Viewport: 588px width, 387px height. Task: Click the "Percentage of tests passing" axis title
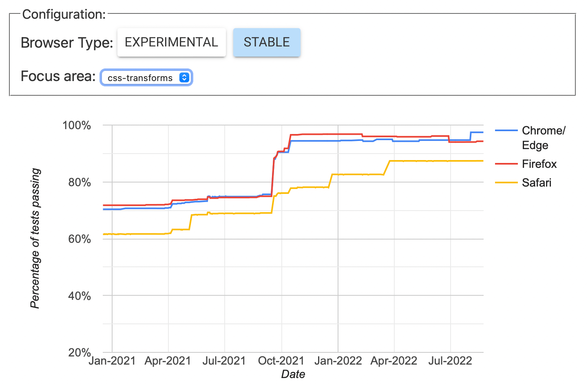(x=35, y=238)
